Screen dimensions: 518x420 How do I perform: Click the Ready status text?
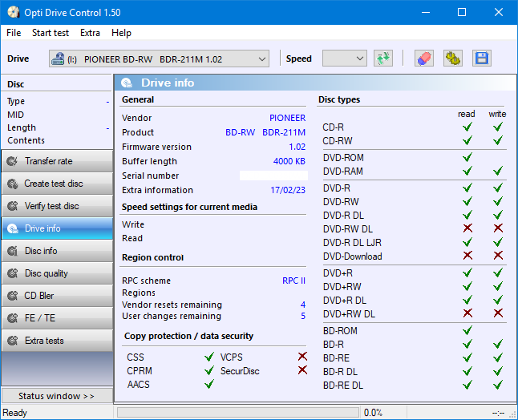click(x=14, y=413)
